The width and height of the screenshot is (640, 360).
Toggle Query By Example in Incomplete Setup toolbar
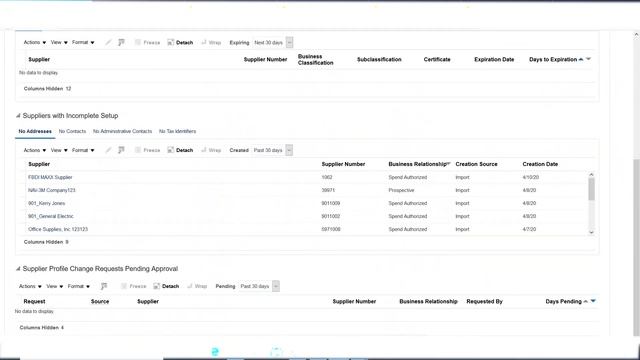click(121, 150)
